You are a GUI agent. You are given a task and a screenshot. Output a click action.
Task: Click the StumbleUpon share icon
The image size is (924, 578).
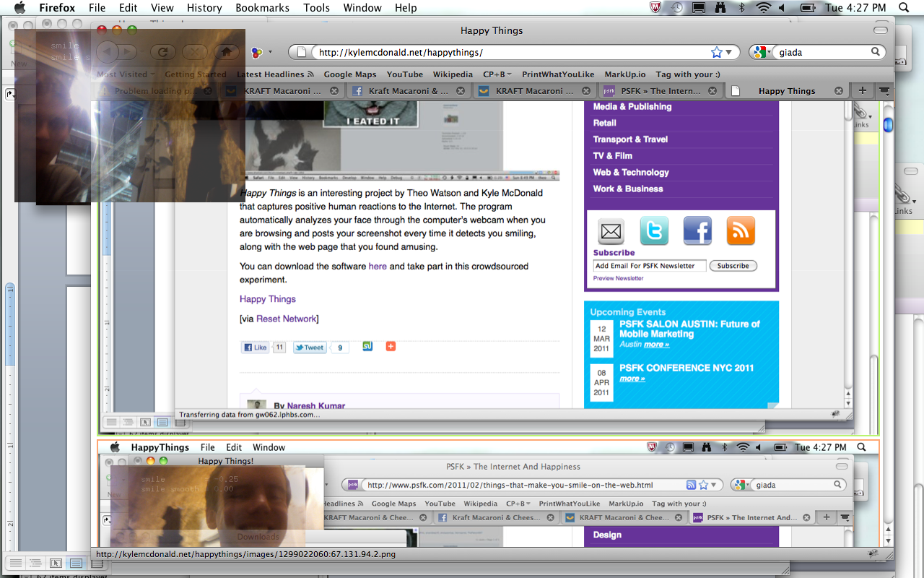(x=367, y=347)
